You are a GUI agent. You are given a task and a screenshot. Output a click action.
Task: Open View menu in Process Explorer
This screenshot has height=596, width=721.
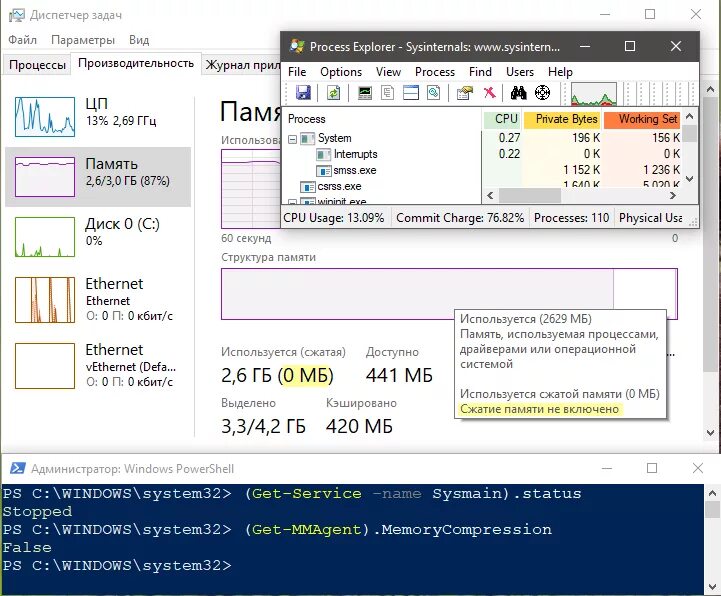[388, 72]
